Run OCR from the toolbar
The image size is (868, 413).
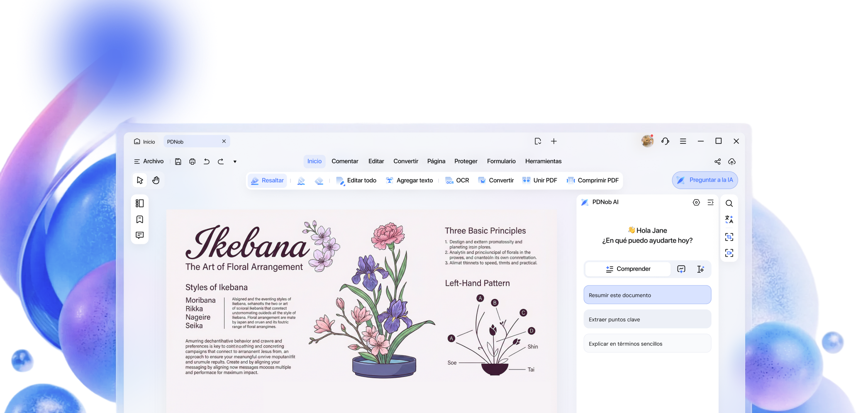[457, 180]
